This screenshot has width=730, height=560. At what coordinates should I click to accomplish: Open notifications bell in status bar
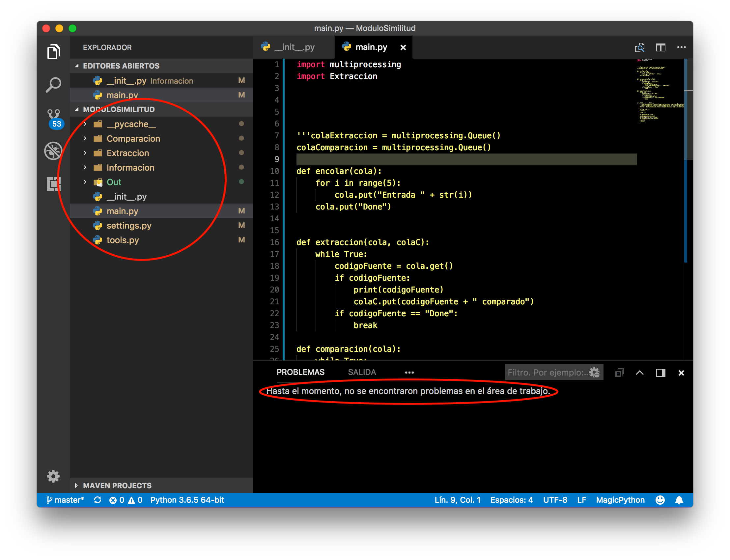pos(679,500)
